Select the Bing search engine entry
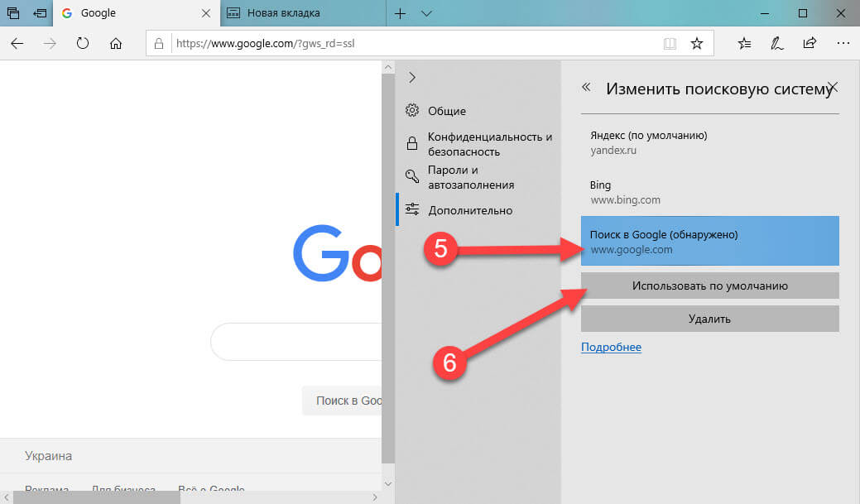This screenshot has height=504, width=860. tap(709, 191)
